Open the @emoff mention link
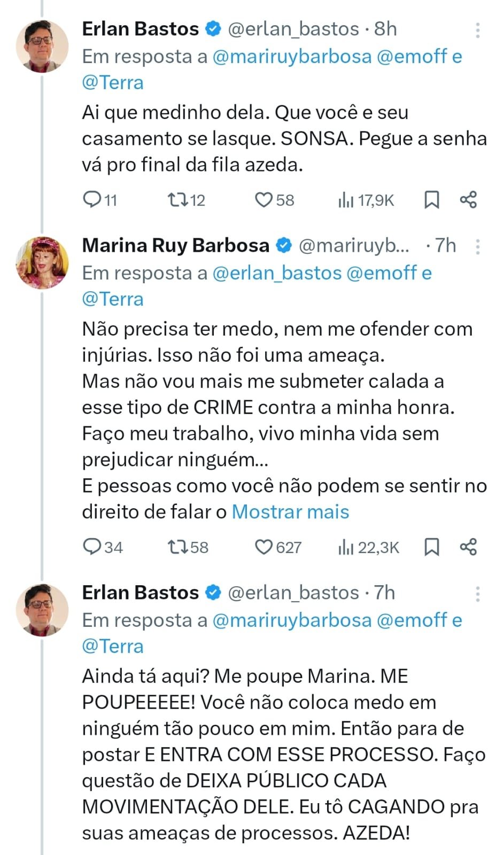 click(411, 56)
